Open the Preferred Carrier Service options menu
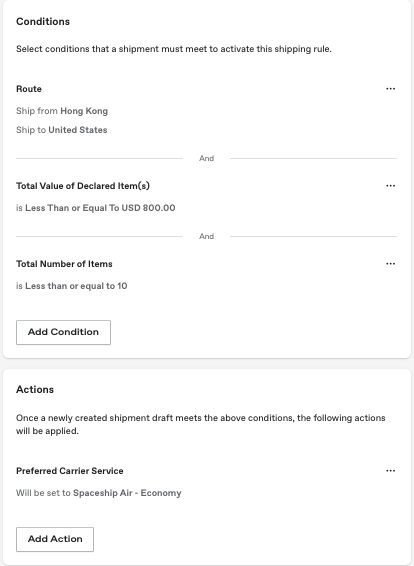 391,471
